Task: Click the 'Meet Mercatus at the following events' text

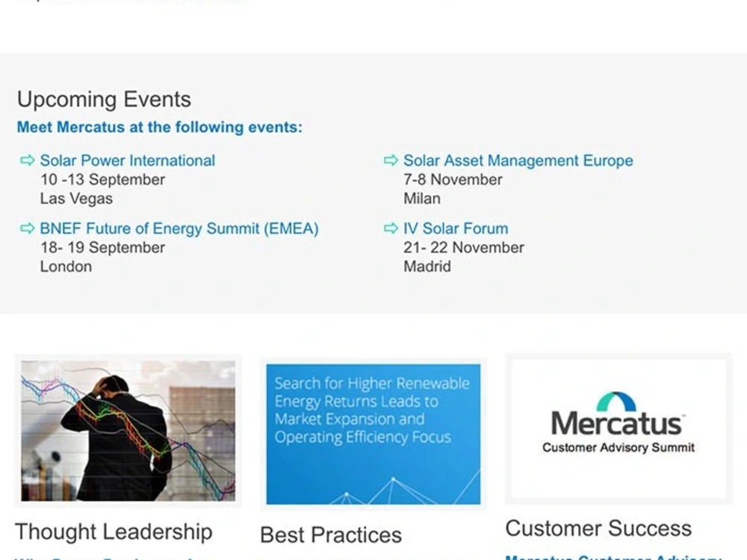Action: (159, 127)
